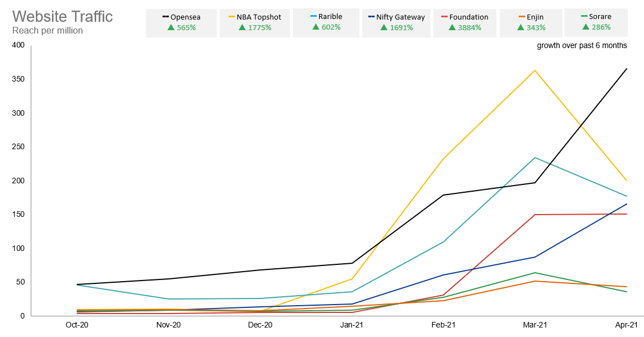
Task: Click the 200 y-axis label
Action: tap(18, 181)
